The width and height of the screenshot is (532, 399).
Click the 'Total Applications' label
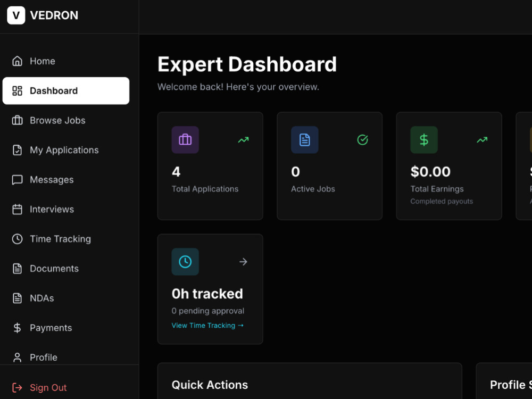[205, 189]
